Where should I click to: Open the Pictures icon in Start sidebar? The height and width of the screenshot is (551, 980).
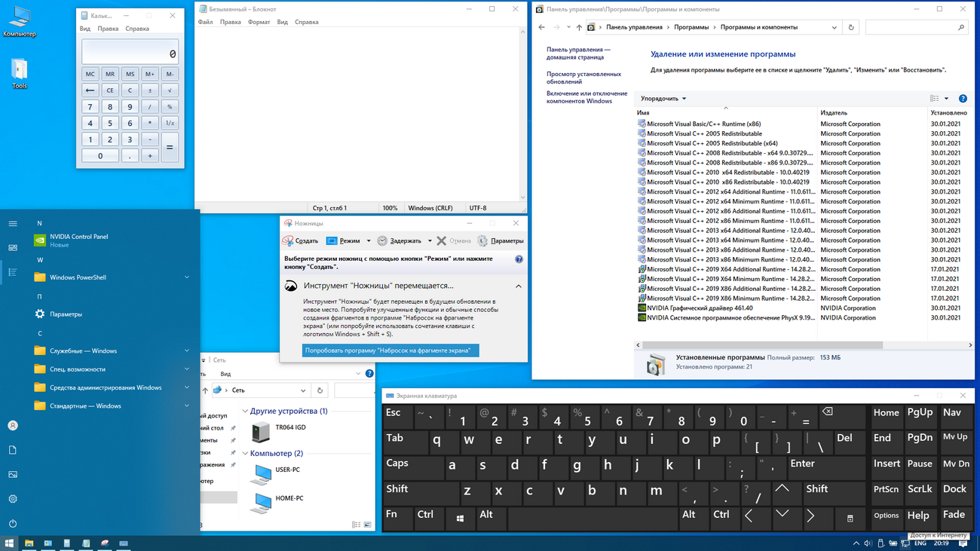[x=13, y=474]
